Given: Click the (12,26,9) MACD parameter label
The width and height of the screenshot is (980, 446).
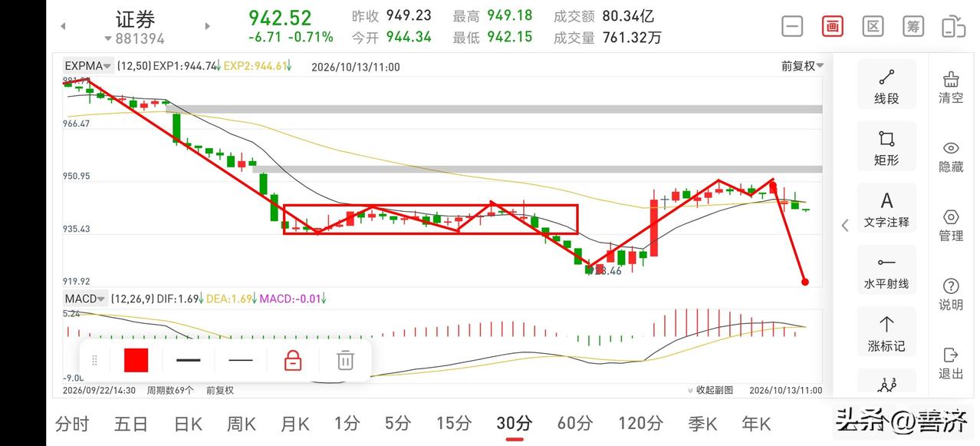Looking at the screenshot, I should [131, 299].
